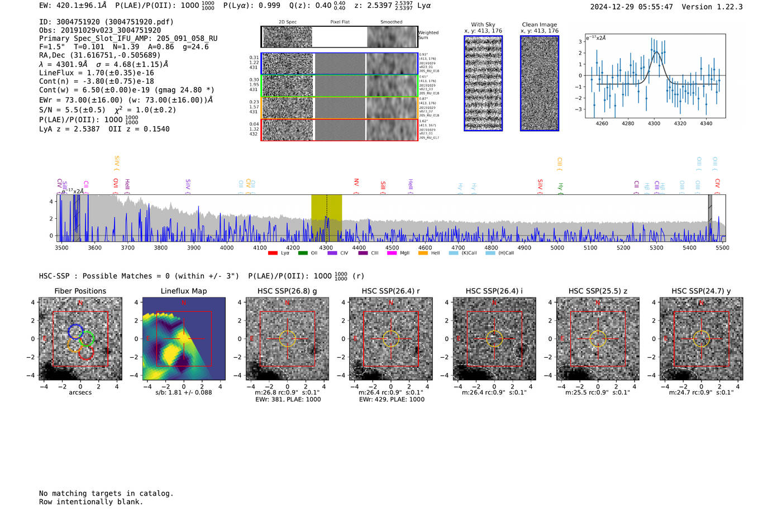Open the Lineflux Map panel
The width and height of the screenshot is (782, 532).
click(184, 339)
